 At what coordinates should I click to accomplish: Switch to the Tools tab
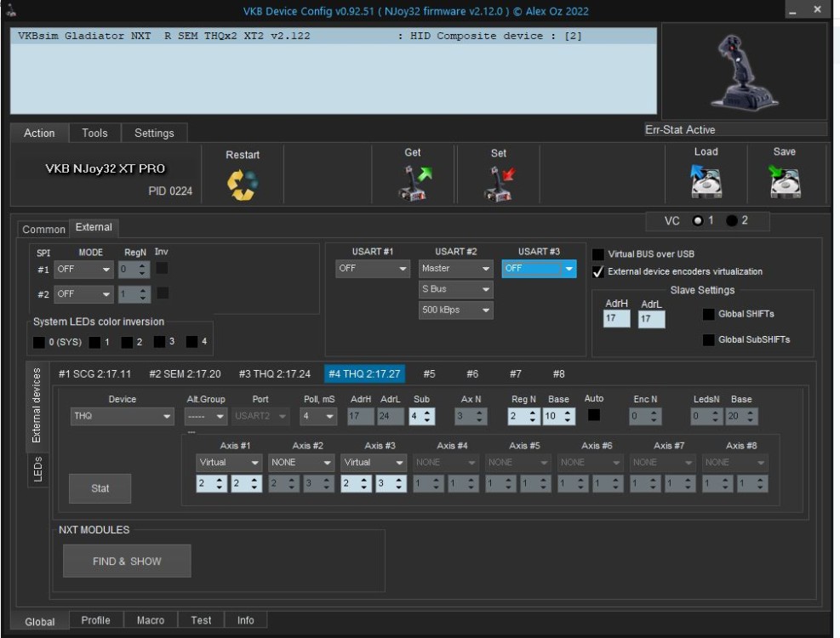(94, 133)
